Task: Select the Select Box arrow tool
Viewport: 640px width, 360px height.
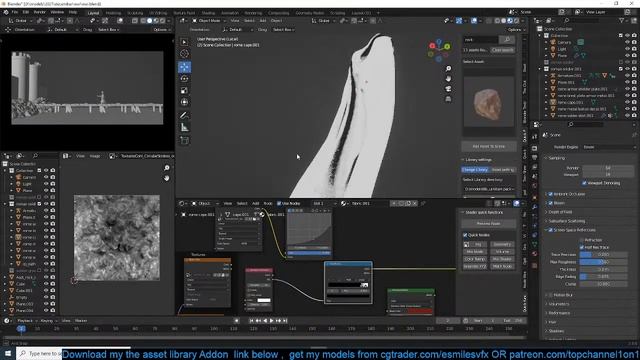Action: (x=184, y=42)
